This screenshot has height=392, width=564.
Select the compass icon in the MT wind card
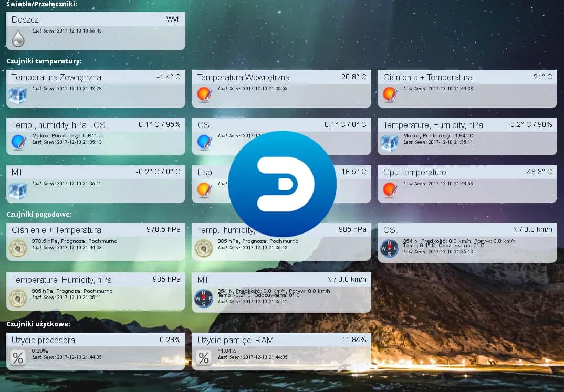[203, 298]
